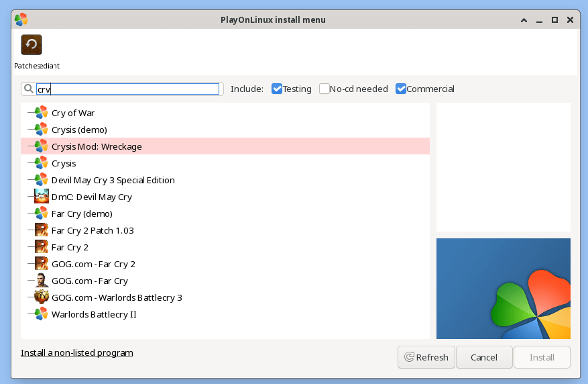Click the icon beside plain Far Cry 2
This screenshot has height=384, width=588.
coord(42,247)
